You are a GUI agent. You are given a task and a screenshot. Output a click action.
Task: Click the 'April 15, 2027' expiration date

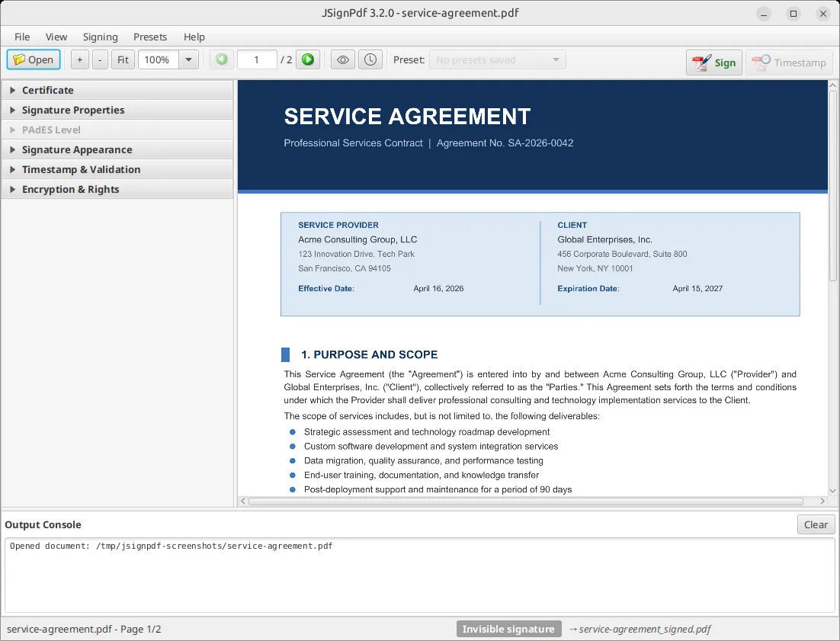coord(697,288)
